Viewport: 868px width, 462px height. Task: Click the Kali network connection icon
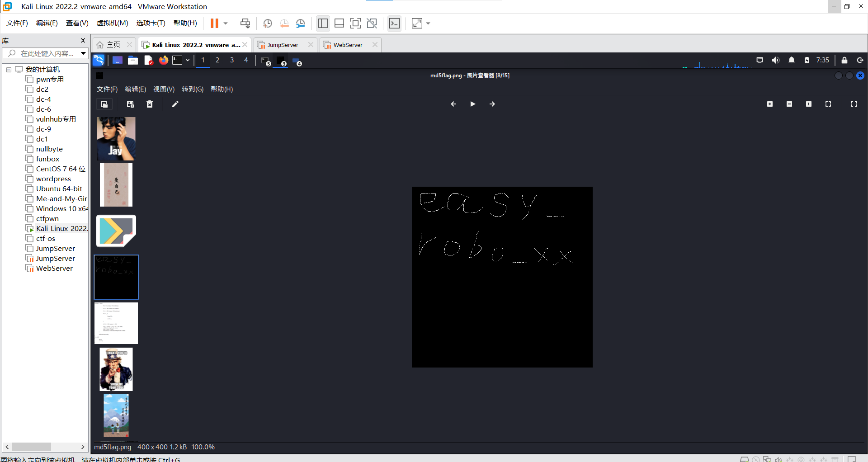coord(760,60)
